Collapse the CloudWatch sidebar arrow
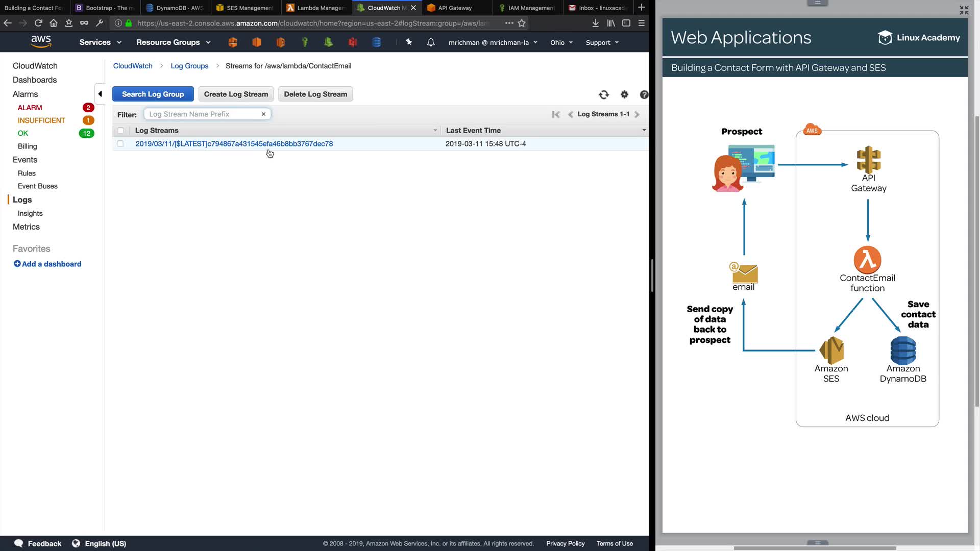980x551 pixels. click(100, 94)
